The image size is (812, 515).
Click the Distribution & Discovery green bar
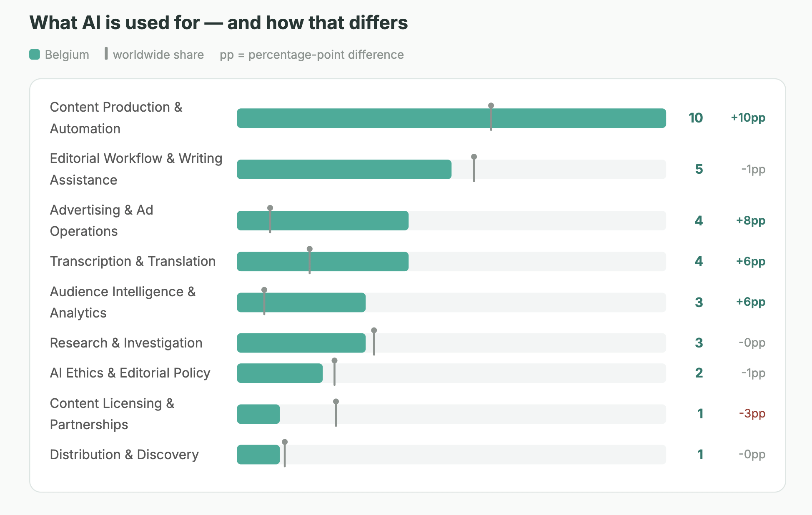tap(258, 455)
